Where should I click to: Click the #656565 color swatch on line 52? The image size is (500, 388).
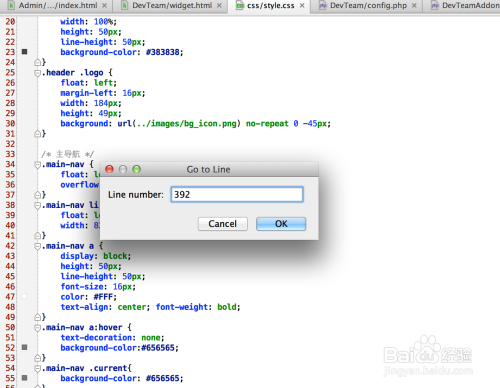point(24,347)
